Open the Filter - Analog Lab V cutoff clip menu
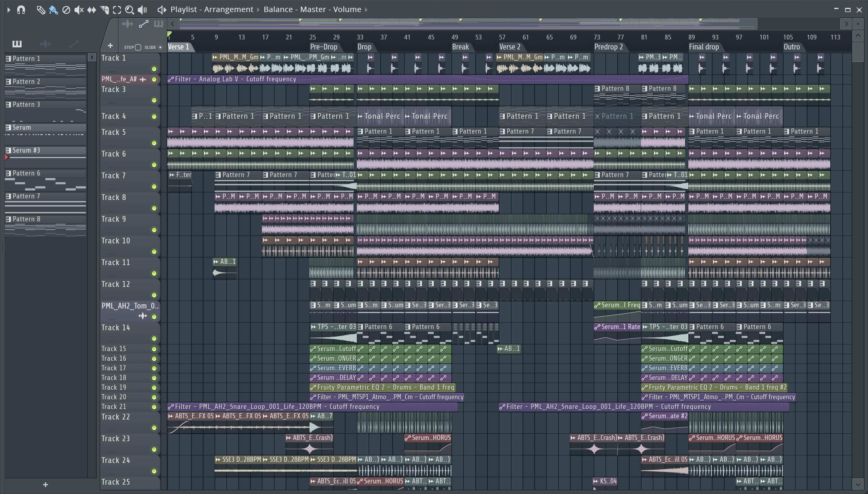Viewport: 868px width, 494px height. (x=171, y=79)
